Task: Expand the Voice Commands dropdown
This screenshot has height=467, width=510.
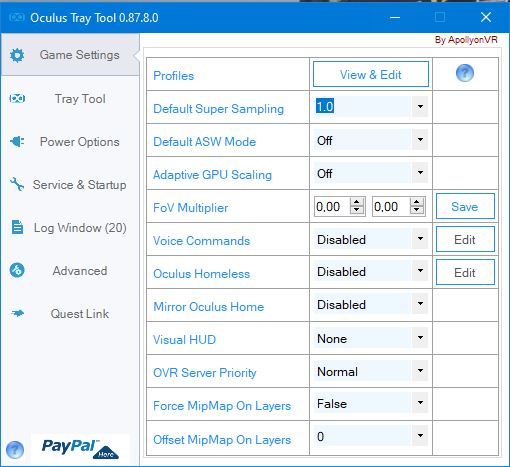Action: [x=420, y=239]
